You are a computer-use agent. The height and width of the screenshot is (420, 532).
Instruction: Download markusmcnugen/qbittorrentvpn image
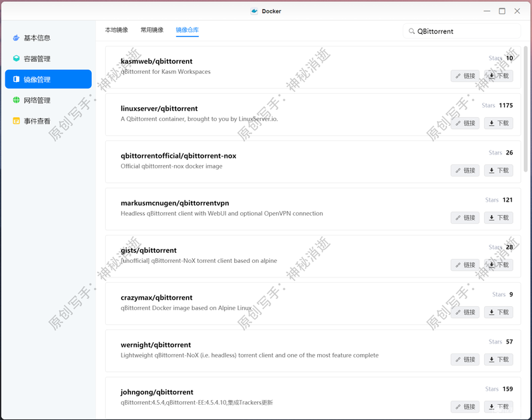click(x=498, y=217)
